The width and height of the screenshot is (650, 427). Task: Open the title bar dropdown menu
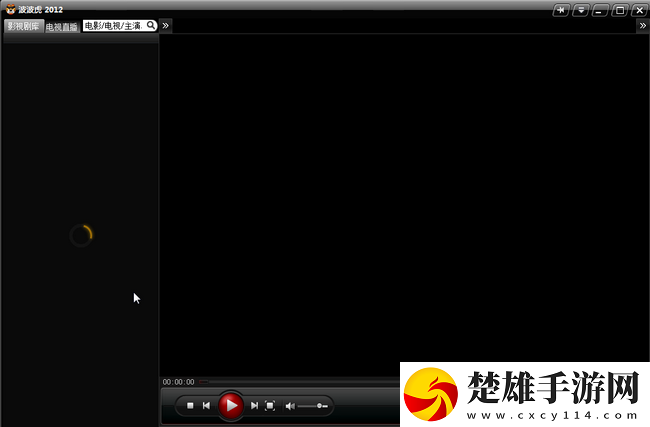pyautogui.click(x=581, y=10)
